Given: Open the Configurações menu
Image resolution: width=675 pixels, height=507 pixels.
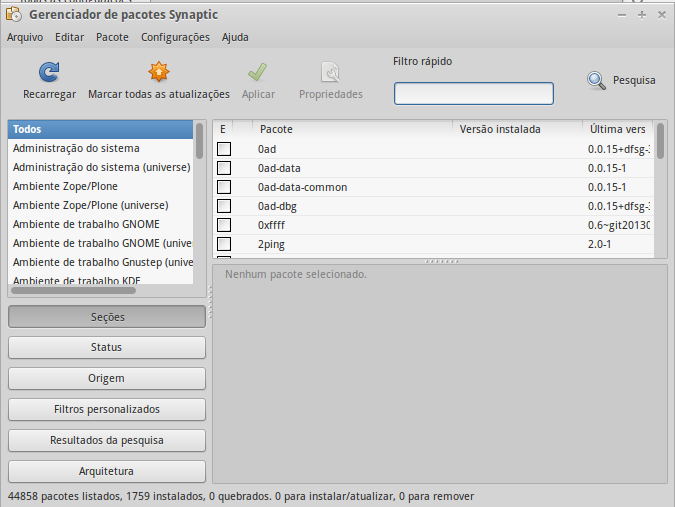Looking at the screenshot, I should (x=175, y=37).
